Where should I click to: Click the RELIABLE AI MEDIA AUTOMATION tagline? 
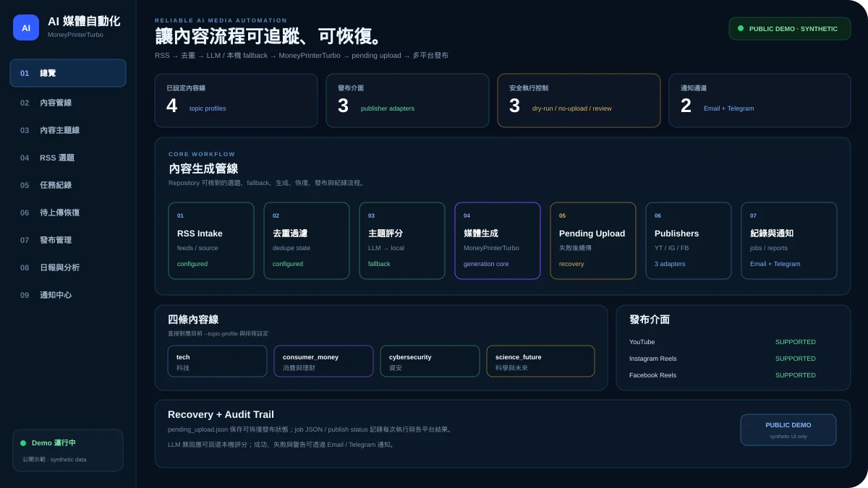(x=221, y=20)
